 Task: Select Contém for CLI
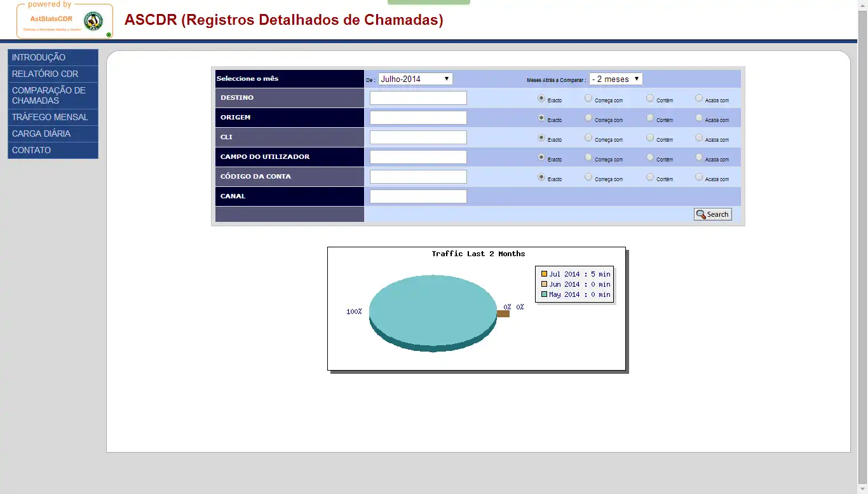650,138
